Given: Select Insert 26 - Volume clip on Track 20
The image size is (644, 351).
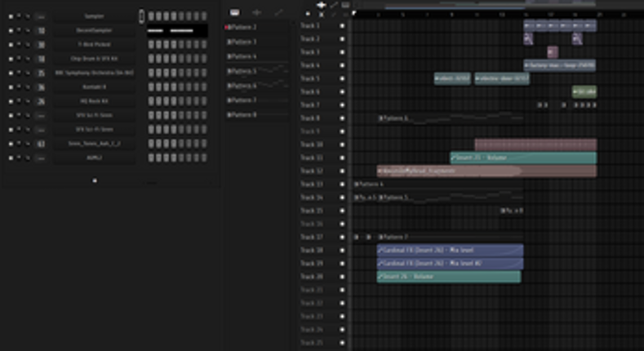Looking at the screenshot, I should tap(449, 277).
